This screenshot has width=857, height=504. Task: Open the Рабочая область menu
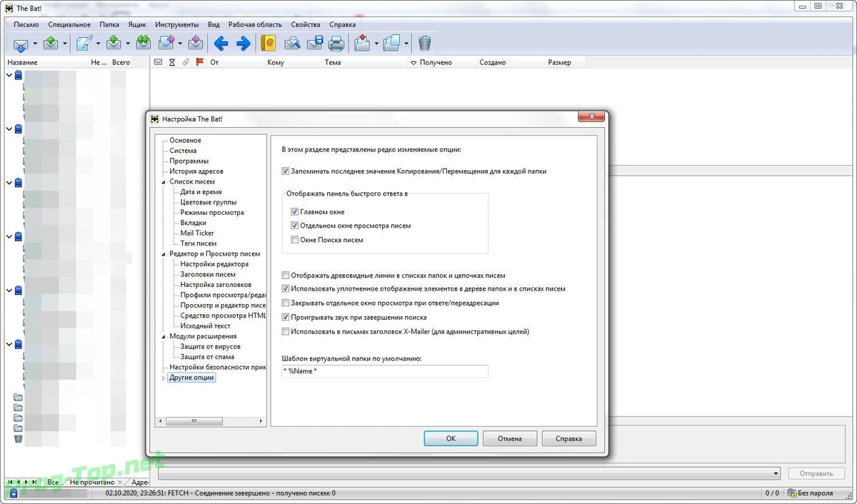tap(255, 24)
